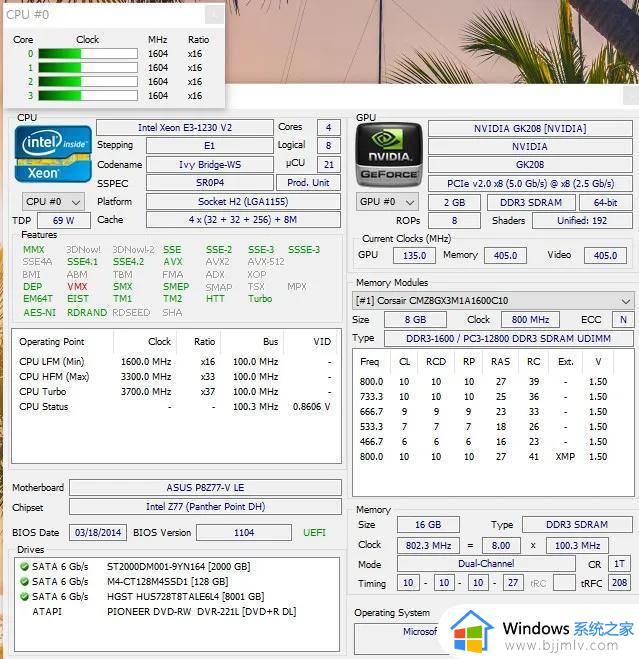The image size is (639, 659).
Task: Select the PIONEER DVD-RW DVR-221L drive entry
Action: pos(164,612)
